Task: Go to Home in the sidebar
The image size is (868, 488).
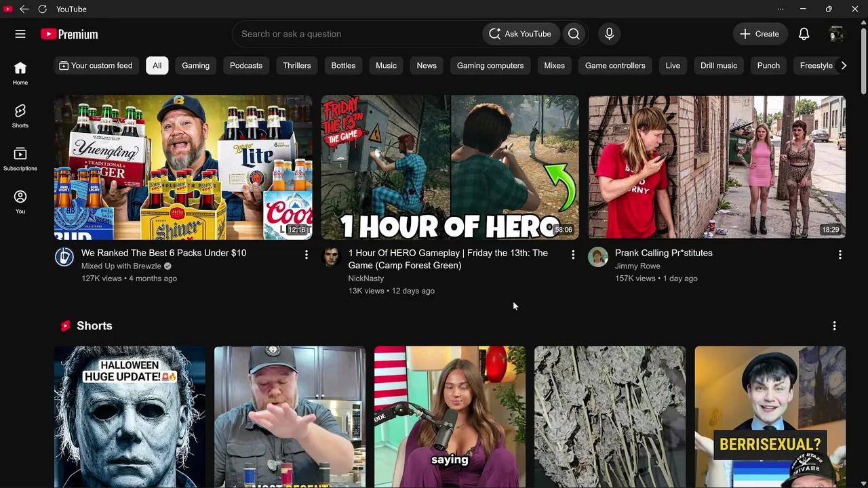Action: tap(20, 73)
